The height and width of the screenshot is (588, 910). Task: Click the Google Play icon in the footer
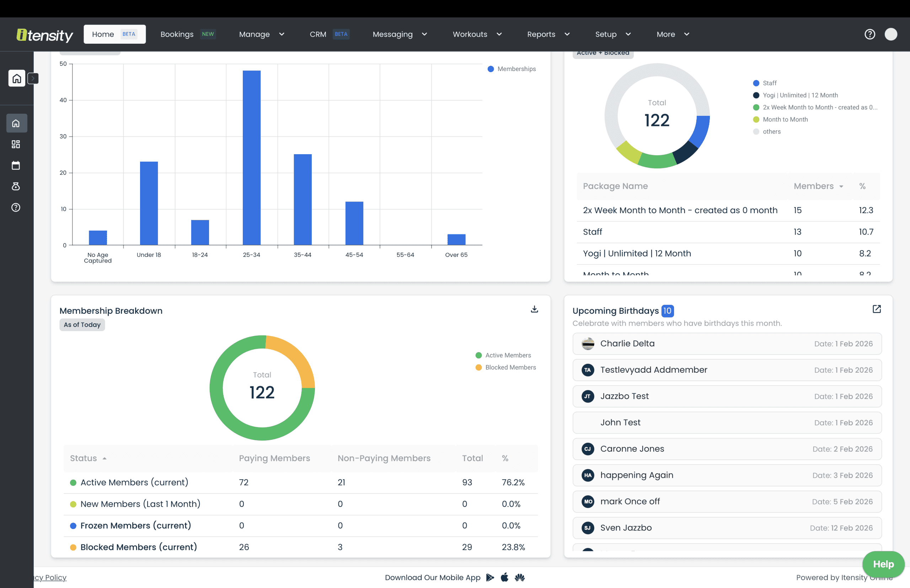(x=490, y=578)
